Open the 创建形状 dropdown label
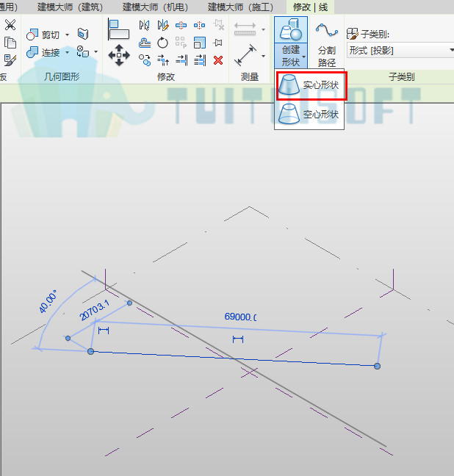Image resolution: width=454 pixels, height=476 pixels. point(291,56)
